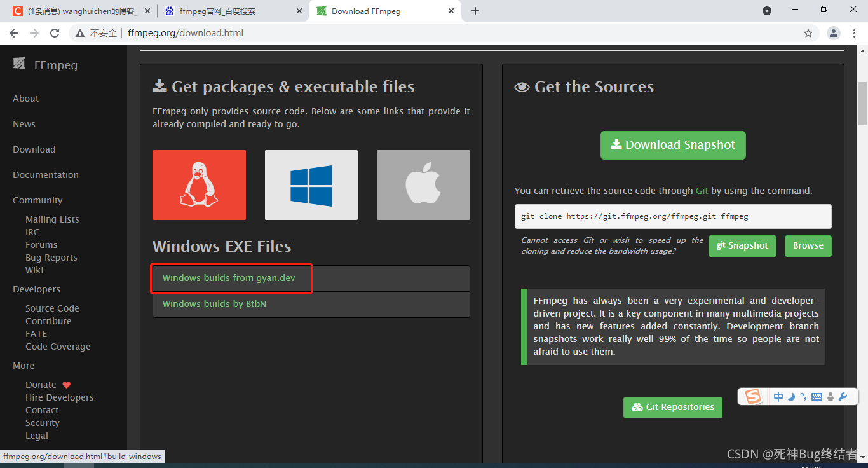The height and width of the screenshot is (468, 868).
Task: Open the IRC link in sidebar
Action: [32, 232]
